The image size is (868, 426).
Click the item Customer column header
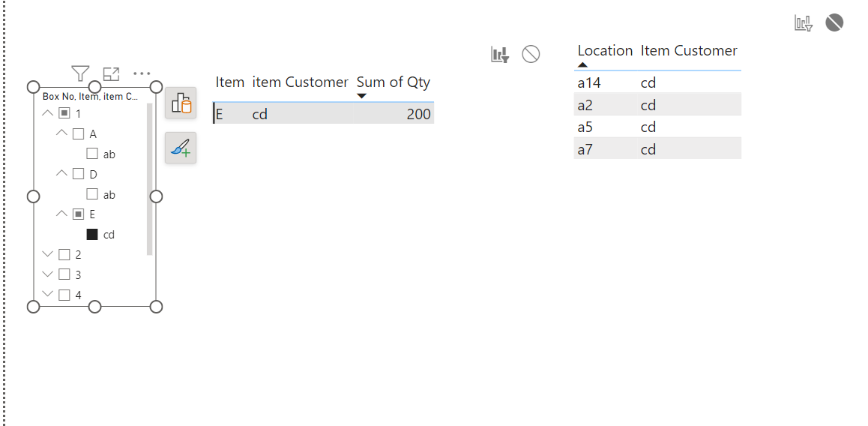[300, 82]
